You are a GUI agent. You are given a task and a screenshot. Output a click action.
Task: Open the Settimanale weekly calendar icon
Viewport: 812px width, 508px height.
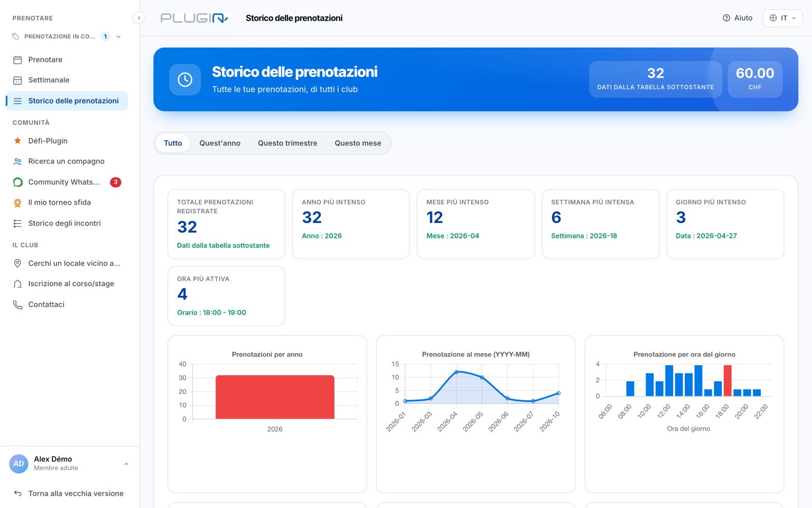tap(17, 80)
